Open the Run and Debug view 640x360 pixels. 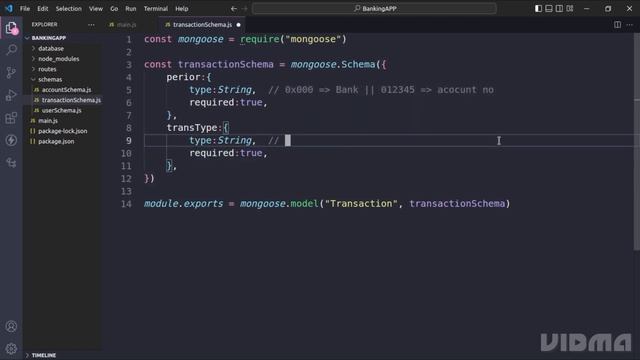11,95
